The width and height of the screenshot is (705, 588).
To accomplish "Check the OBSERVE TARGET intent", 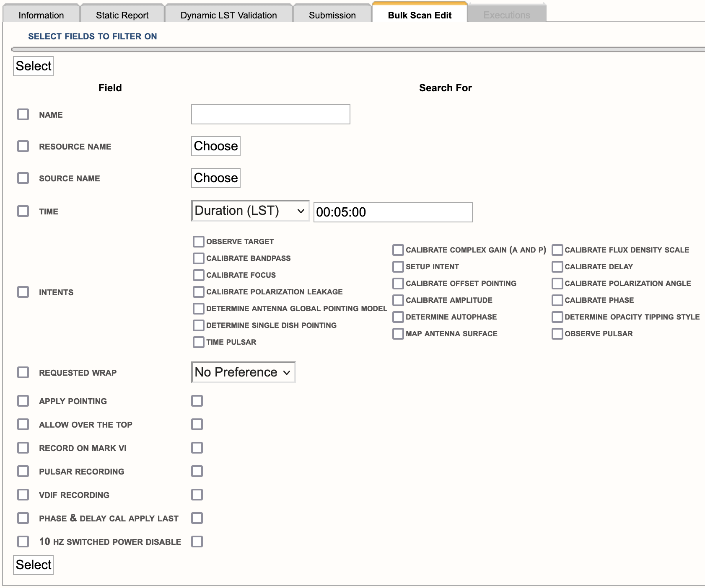I will 198,242.
